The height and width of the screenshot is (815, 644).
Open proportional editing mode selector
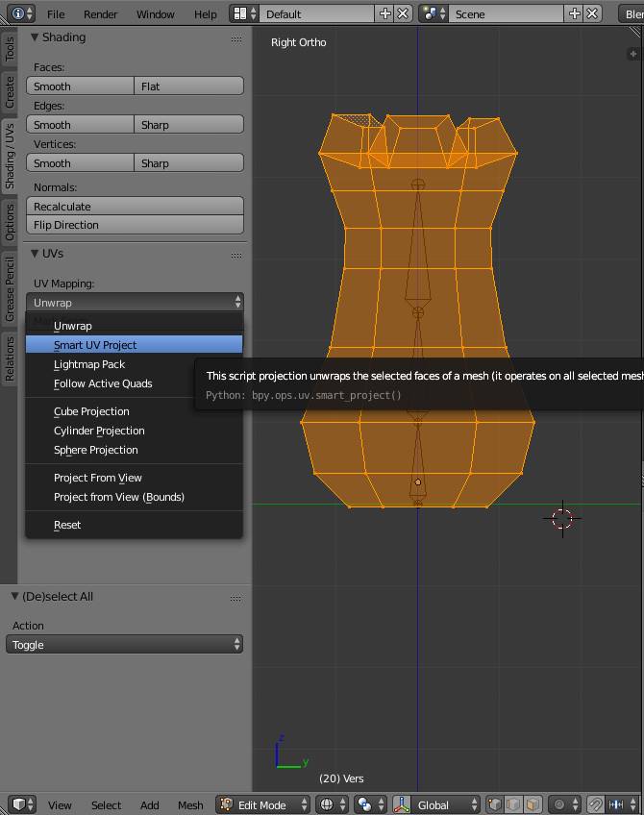click(564, 804)
